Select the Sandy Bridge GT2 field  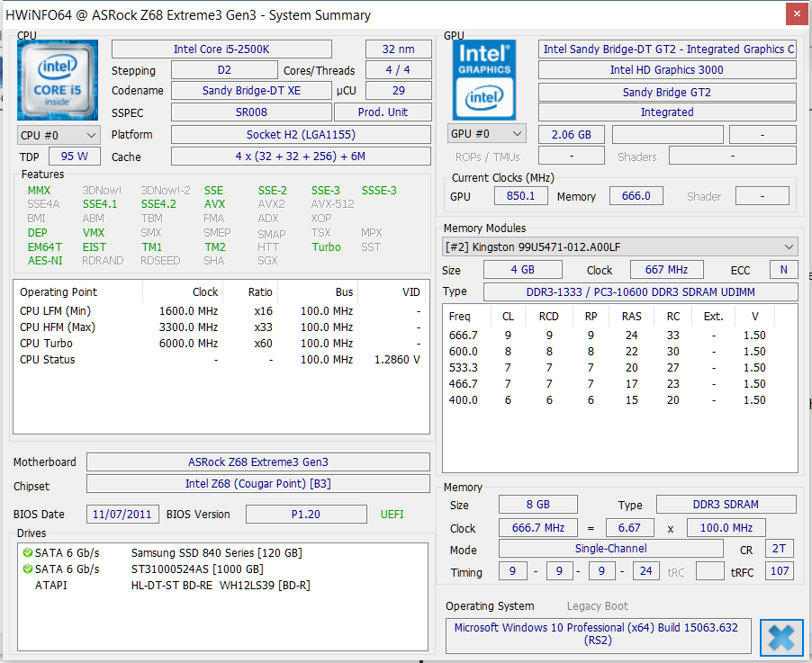[x=667, y=92]
